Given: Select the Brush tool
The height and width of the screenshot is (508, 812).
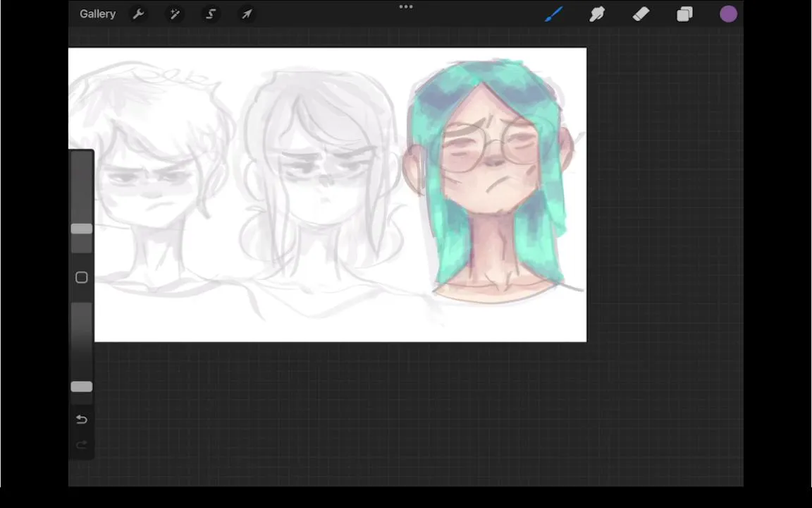Looking at the screenshot, I should coord(553,14).
